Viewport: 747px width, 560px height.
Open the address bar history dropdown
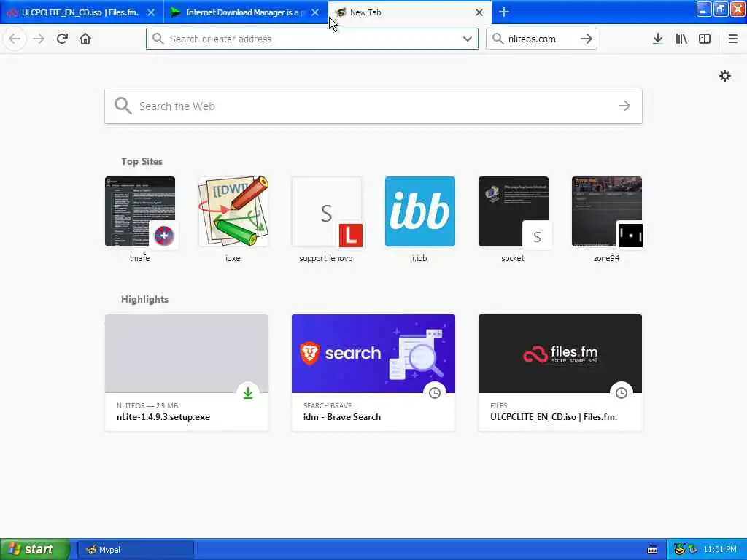pos(468,39)
